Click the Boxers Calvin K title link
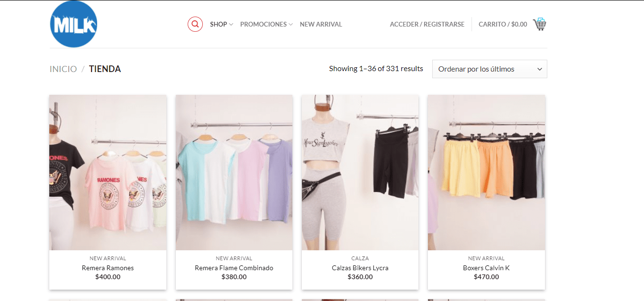This screenshot has width=644, height=301. coord(486,268)
